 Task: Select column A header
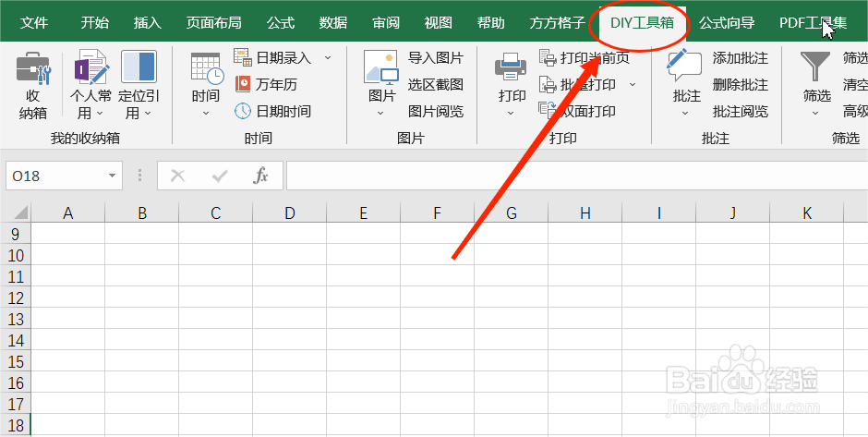(68, 212)
